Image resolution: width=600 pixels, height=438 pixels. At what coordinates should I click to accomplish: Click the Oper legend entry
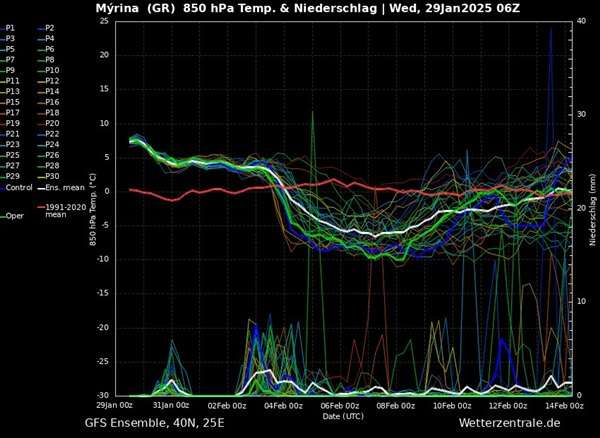tap(12, 215)
